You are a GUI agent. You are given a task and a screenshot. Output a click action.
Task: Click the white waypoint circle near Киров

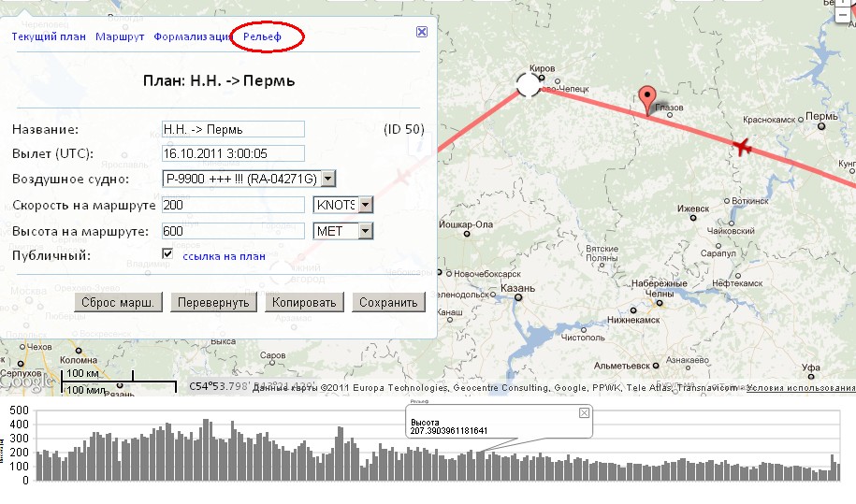click(529, 85)
